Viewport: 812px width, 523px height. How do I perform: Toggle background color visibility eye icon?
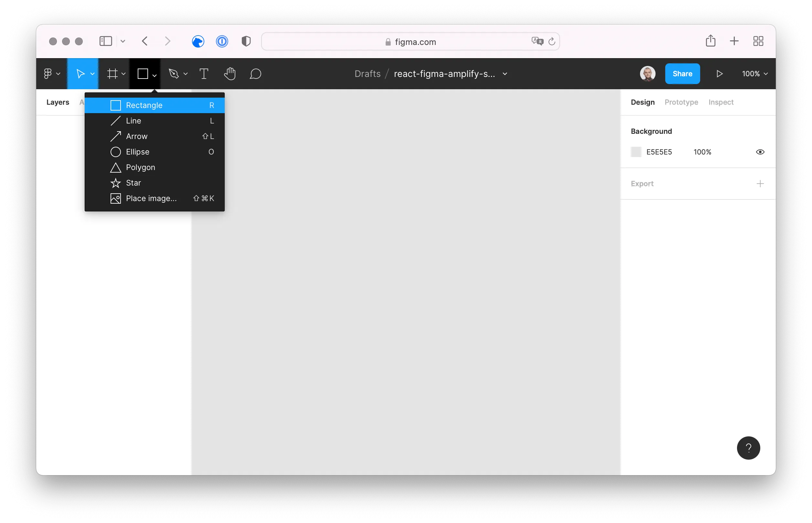pos(760,152)
